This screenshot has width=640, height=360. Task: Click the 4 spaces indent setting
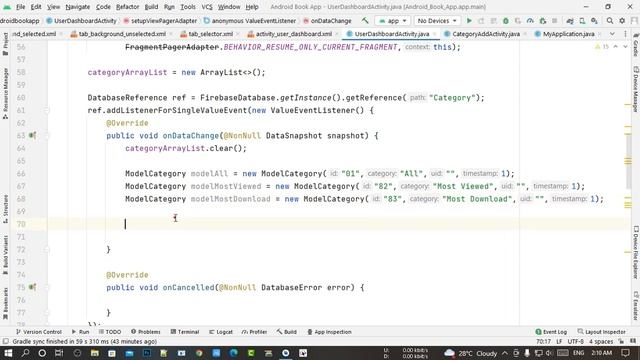click(601, 342)
